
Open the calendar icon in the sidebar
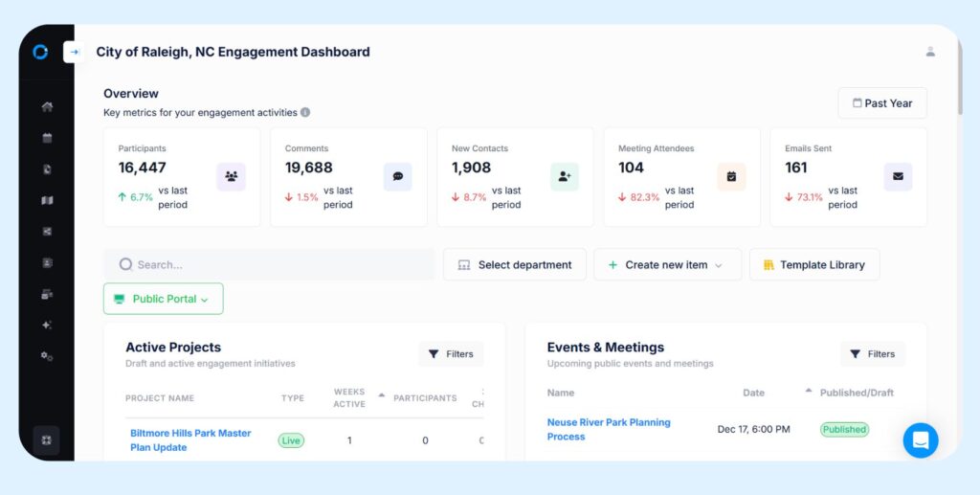pyautogui.click(x=47, y=138)
